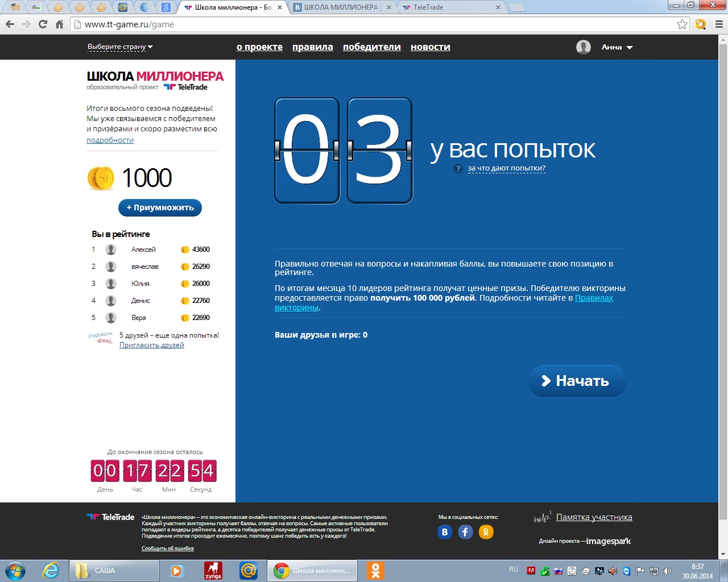The image size is (728, 582).
Task: Open the победители menu item
Action: point(372,47)
